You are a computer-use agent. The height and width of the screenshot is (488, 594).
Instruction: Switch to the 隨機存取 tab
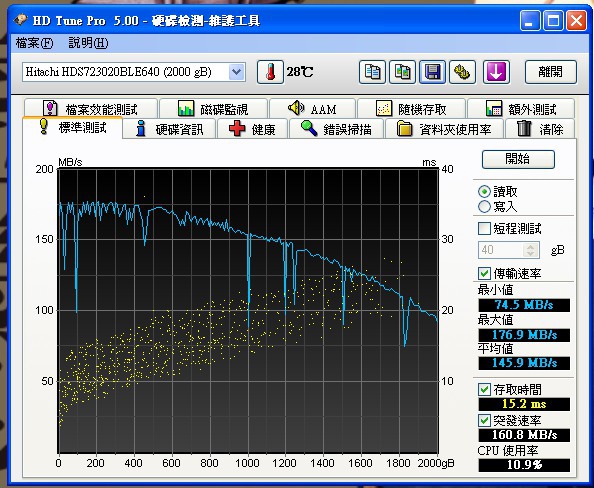(x=411, y=109)
